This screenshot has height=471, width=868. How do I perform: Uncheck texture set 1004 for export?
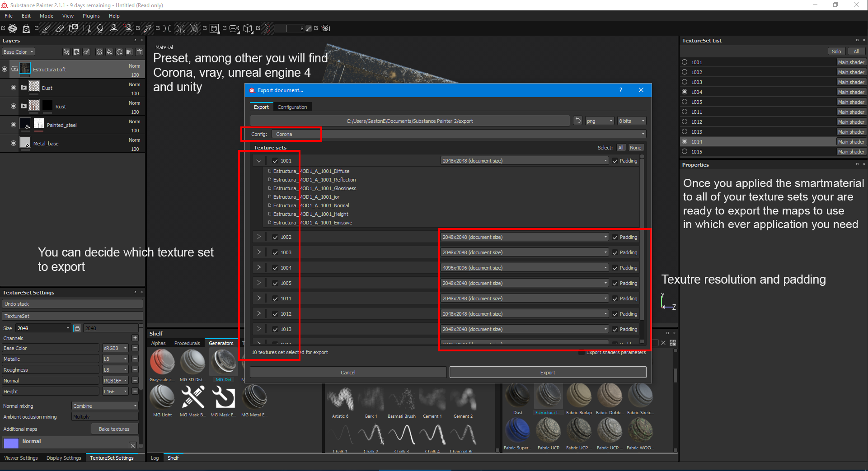click(x=275, y=268)
